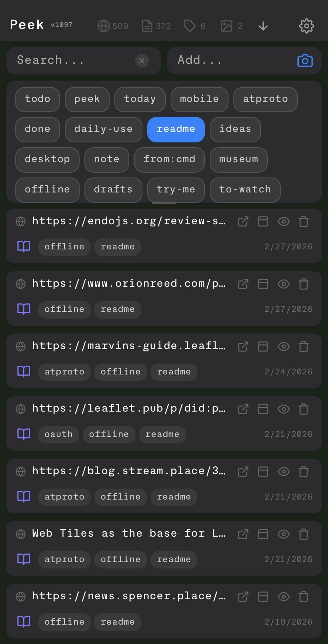Focus the Search input field

point(74,61)
